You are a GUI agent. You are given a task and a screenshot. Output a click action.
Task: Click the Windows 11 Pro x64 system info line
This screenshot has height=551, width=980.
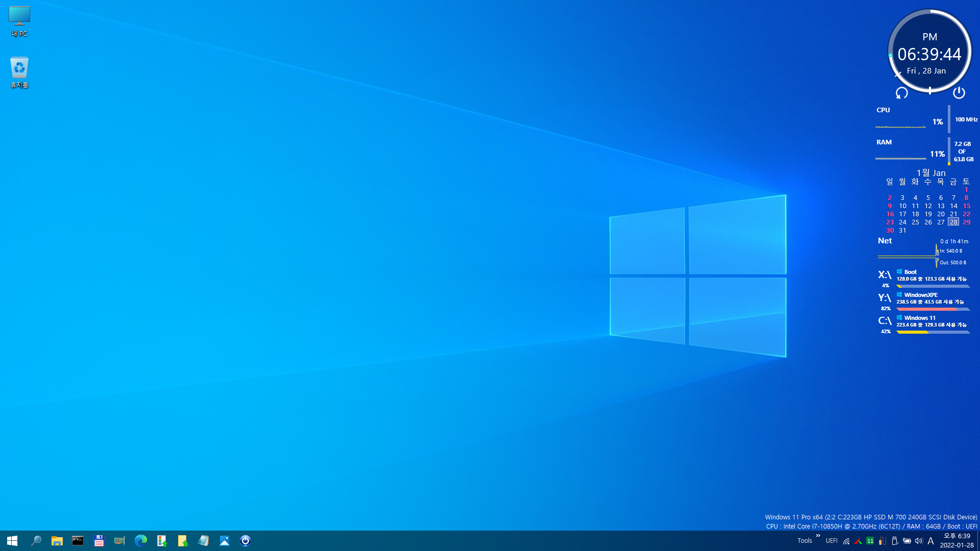871,517
